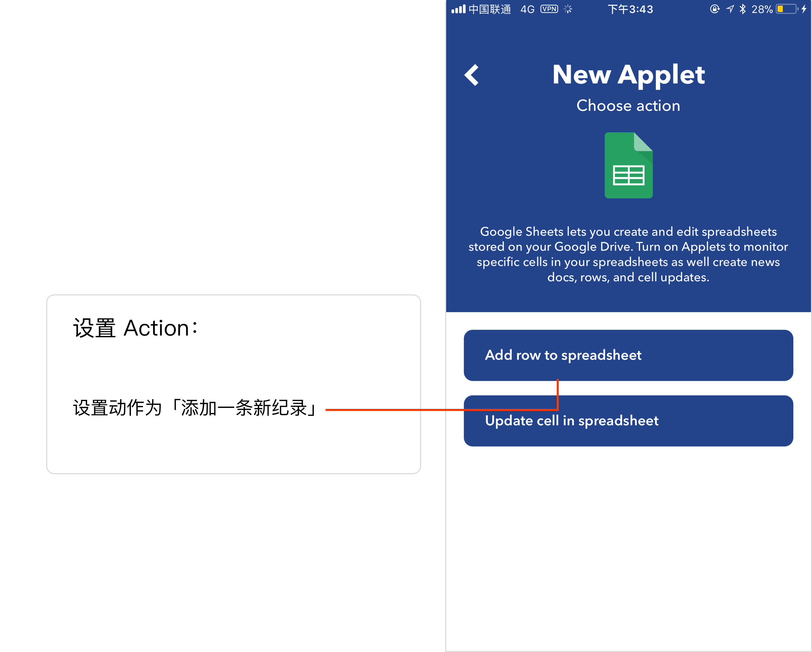
Task: Tap the network activity spinner icon
Action: point(568,9)
